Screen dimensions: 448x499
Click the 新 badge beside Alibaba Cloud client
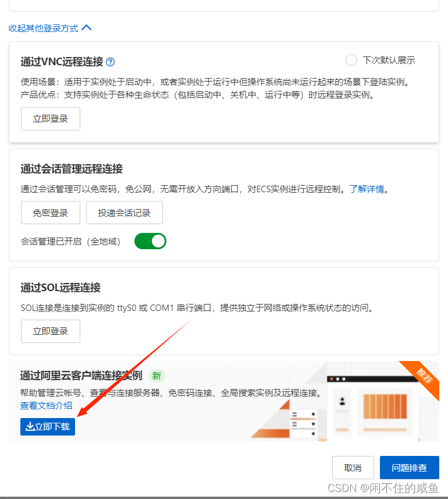(x=157, y=376)
